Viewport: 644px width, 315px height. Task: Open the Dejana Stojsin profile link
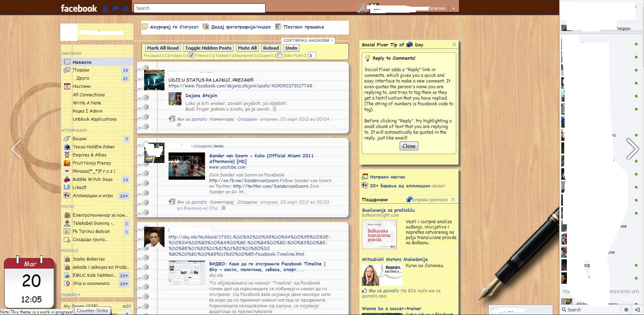point(201,96)
